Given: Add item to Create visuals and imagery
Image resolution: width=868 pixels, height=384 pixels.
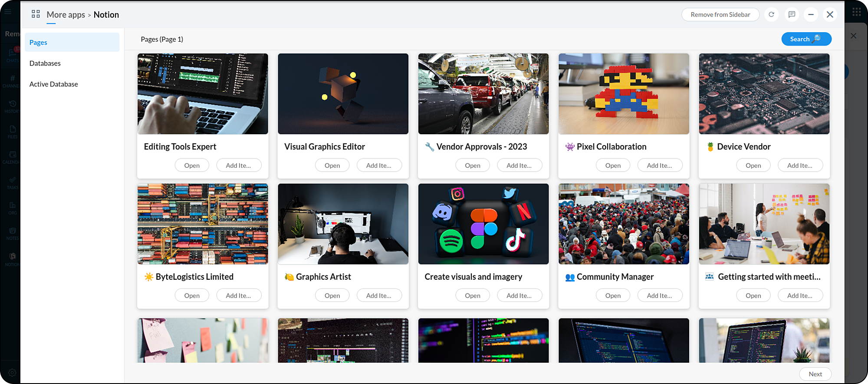Looking at the screenshot, I should tap(519, 295).
